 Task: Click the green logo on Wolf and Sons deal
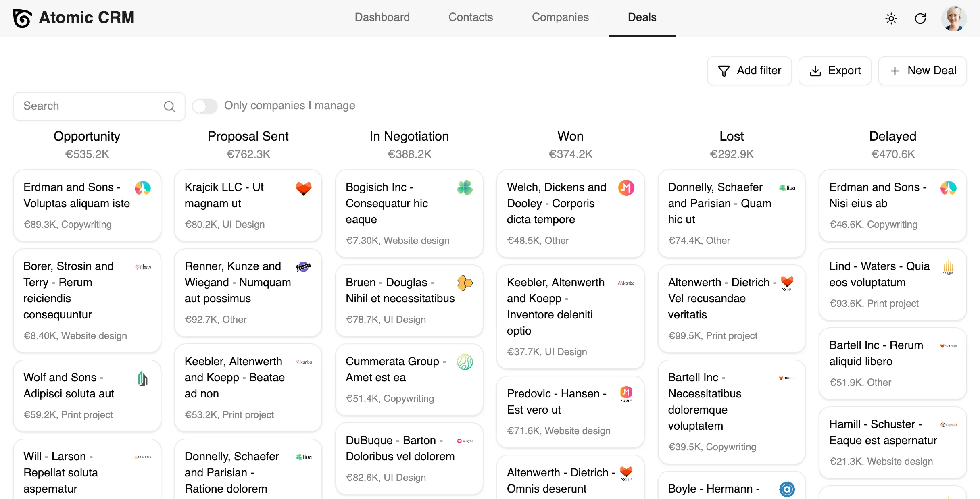(x=143, y=378)
